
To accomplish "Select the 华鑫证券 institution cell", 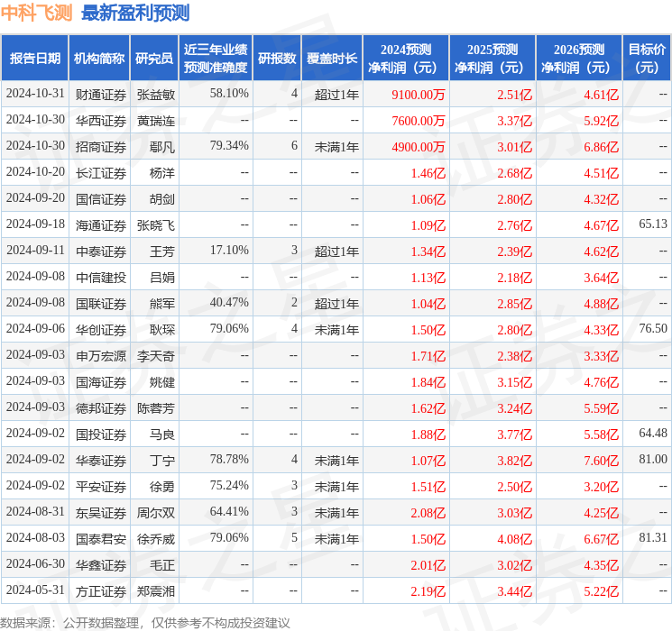I will click(101, 565).
